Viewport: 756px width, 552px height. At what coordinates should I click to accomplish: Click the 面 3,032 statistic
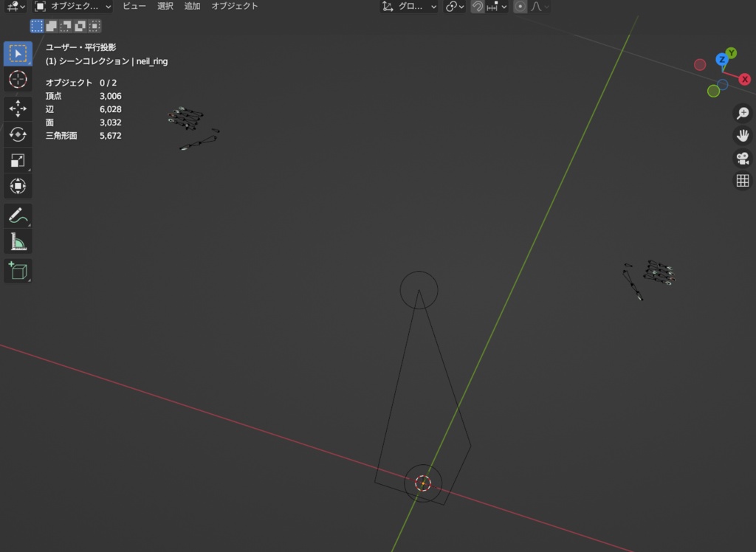pyautogui.click(x=83, y=123)
